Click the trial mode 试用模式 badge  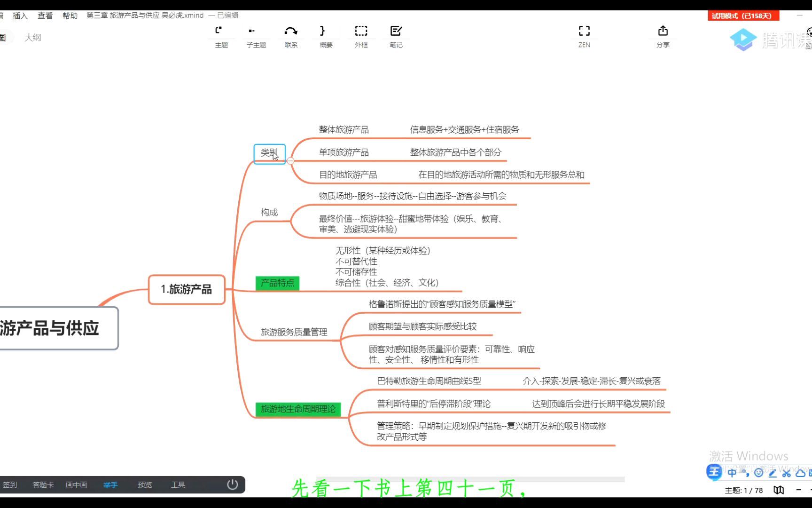point(743,16)
